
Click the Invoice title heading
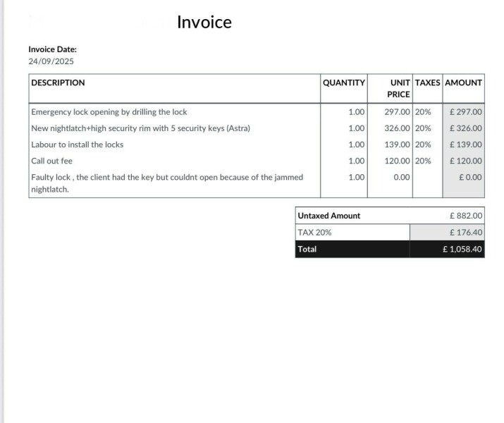coord(204,23)
